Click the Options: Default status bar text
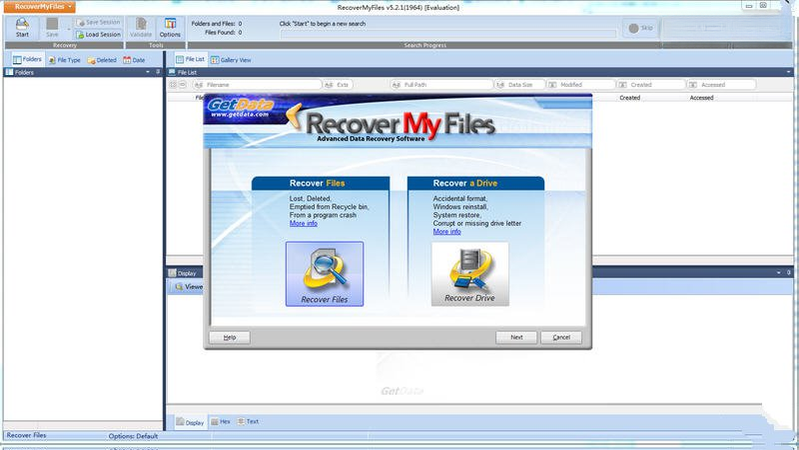 (x=133, y=436)
